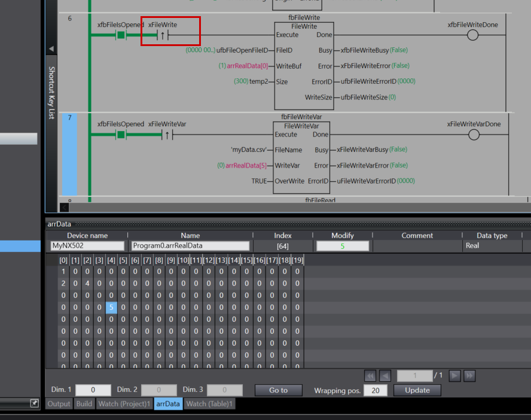
Task: Select the highlighted array cell containing 5
Action: (111, 308)
